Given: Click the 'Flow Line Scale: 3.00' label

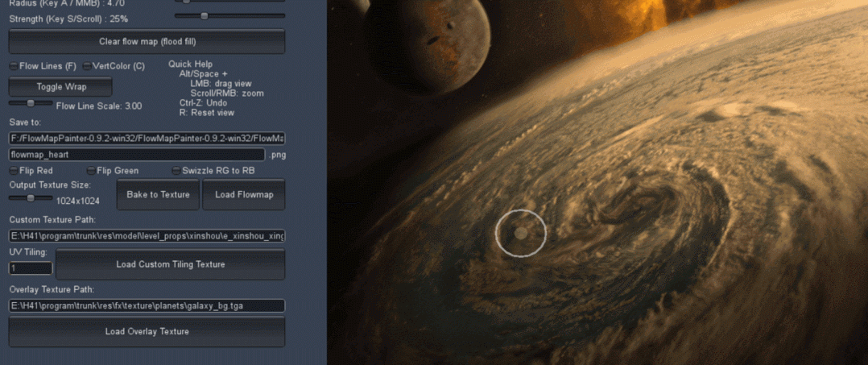Looking at the screenshot, I should [x=99, y=106].
